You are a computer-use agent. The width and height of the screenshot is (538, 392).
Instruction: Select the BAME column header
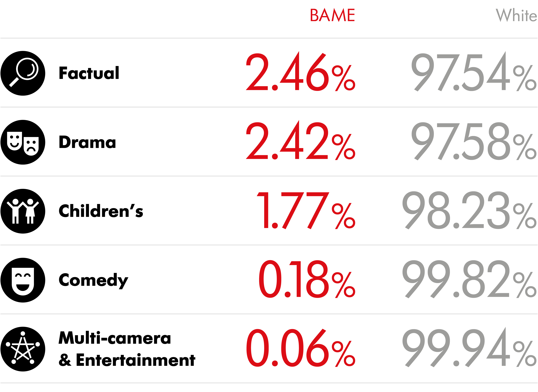pyautogui.click(x=332, y=15)
